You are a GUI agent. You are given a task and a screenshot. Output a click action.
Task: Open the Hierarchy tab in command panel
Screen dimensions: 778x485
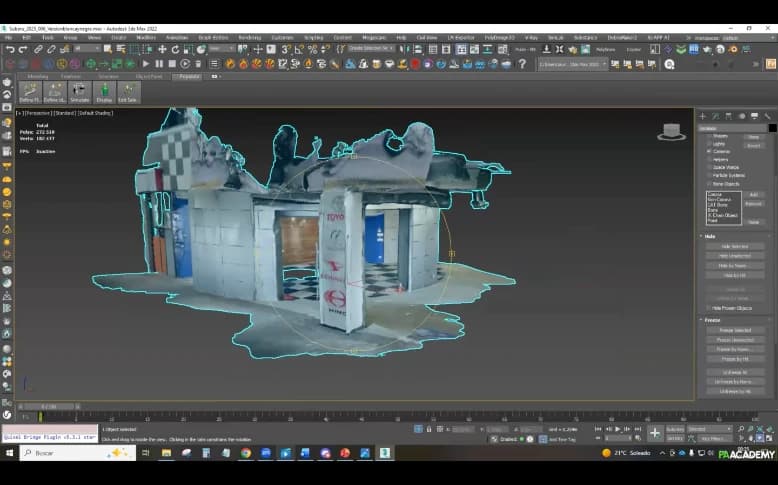point(728,116)
